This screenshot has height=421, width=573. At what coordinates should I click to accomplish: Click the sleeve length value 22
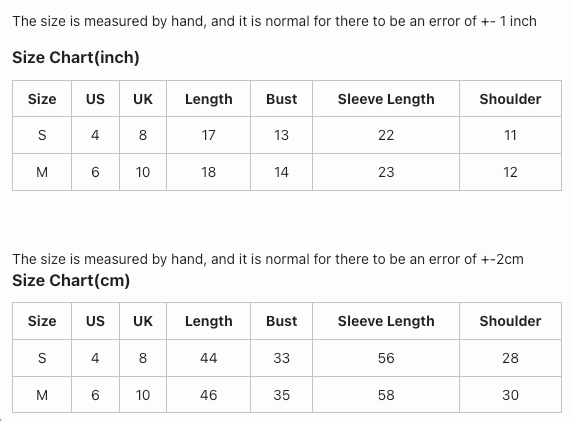click(386, 135)
